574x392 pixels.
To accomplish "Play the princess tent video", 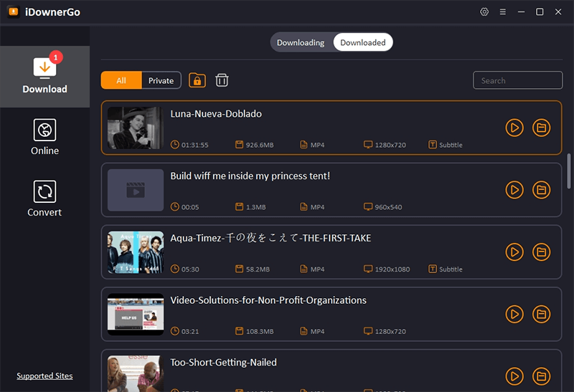I will (514, 190).
